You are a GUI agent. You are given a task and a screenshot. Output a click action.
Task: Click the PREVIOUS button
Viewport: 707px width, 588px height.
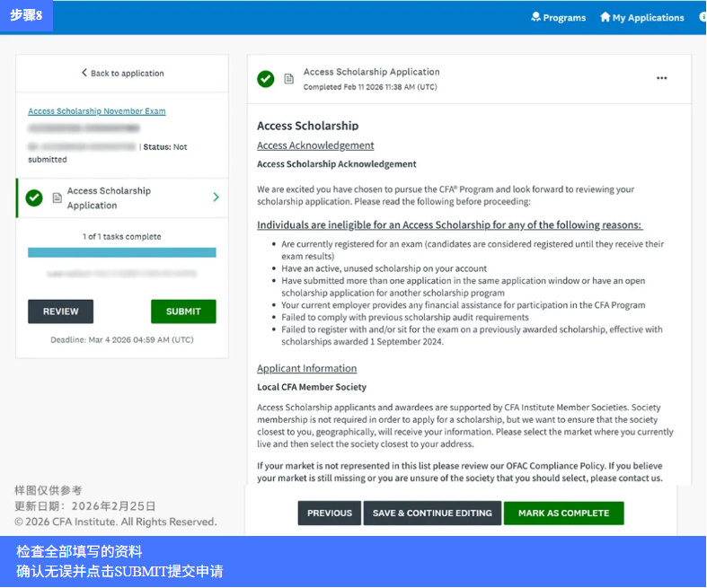330,513
